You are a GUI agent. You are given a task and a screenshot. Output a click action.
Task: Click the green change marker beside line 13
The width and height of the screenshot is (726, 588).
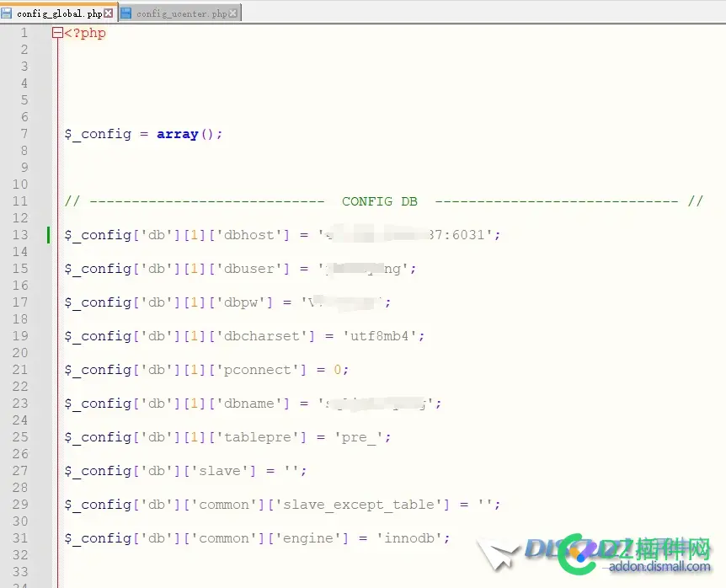tap(49, 235)
